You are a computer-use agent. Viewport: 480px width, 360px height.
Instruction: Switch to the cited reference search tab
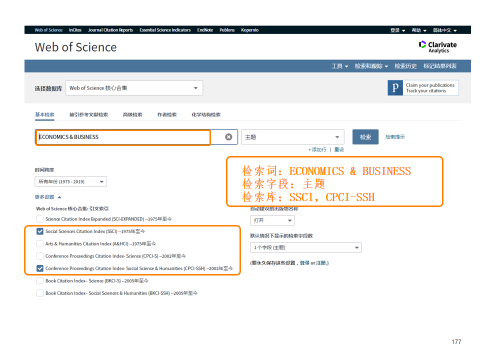[89, 115]
